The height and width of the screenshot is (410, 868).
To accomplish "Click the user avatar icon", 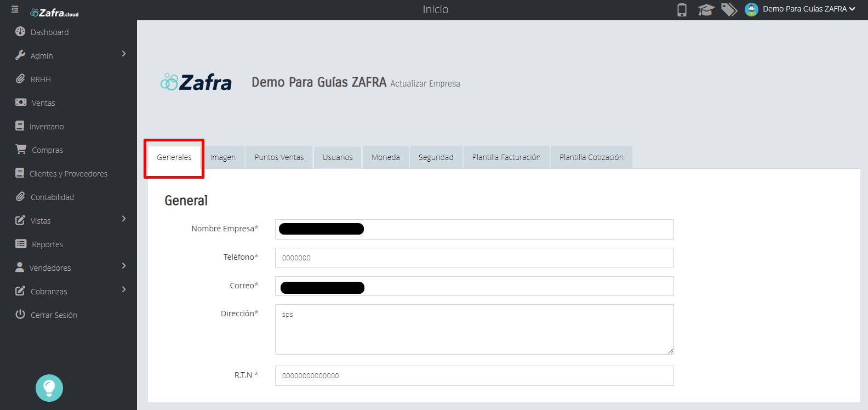I will pyautogui.click(x=751, y=9).
